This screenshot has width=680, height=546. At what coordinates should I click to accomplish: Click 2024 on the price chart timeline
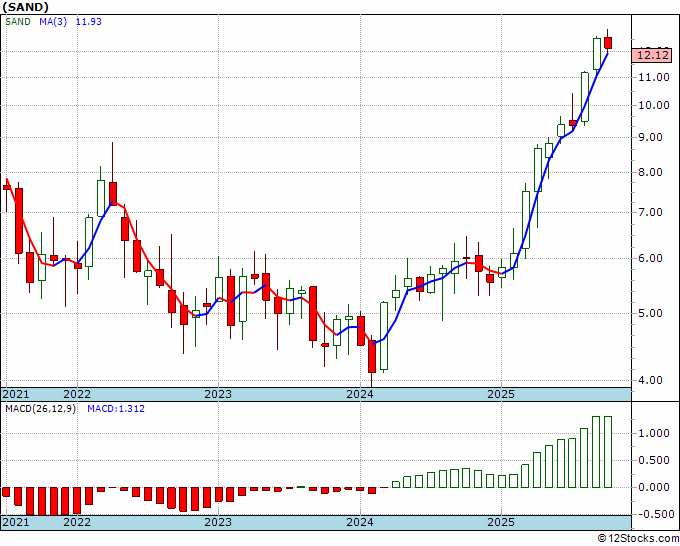pyautogui.click(x=360, y=394)
